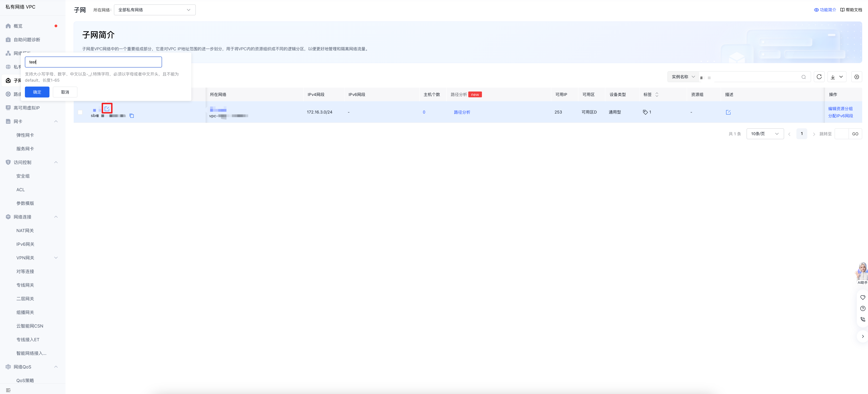The image size is (868, 394).
Task: Click the tag icon in subnet row
Action: 645,112
